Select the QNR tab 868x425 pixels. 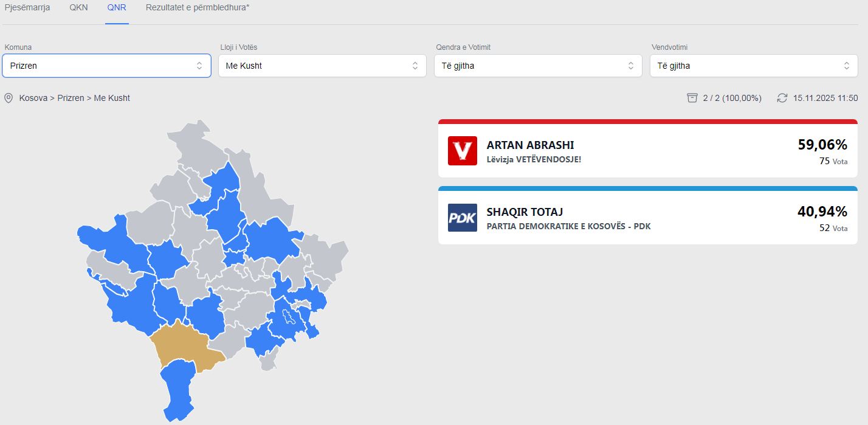[x=117, y=8]
